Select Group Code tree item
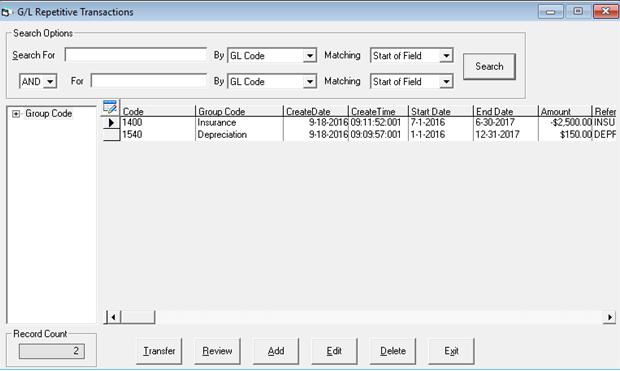Screen dimensions: 620x371 [x=49, y=114]
